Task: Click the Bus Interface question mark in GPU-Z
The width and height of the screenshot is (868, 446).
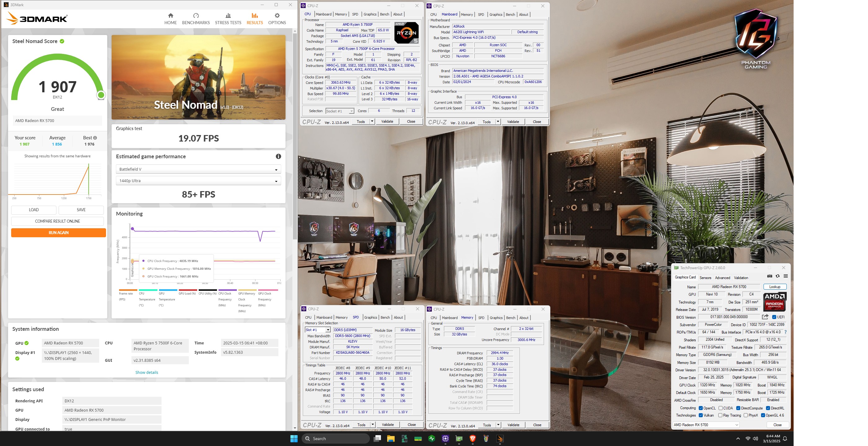Action: coord(786,332)
